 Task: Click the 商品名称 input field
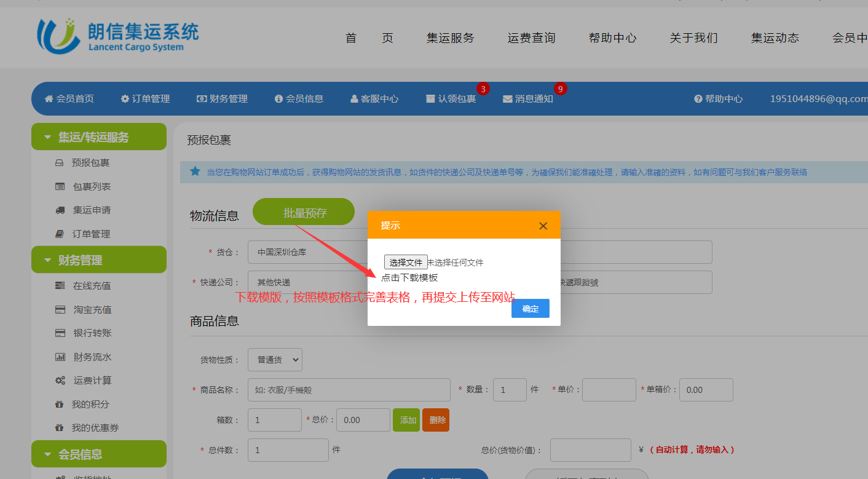tap(349, 390)
